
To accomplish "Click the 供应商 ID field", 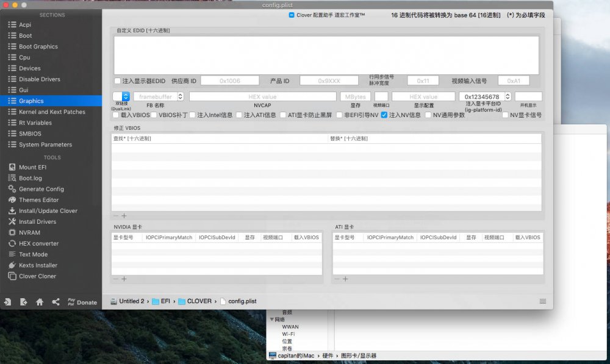I will tap(229, 81).
